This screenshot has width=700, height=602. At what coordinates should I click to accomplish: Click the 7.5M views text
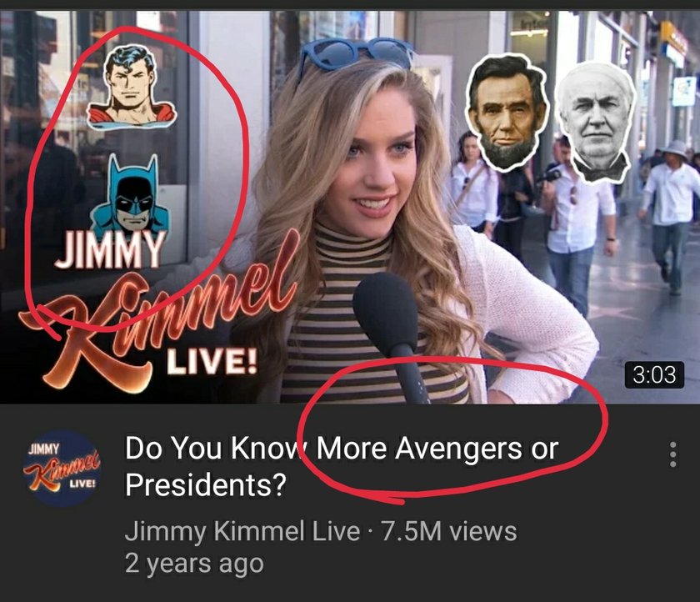pyautogui.click(x=447, y=531)
